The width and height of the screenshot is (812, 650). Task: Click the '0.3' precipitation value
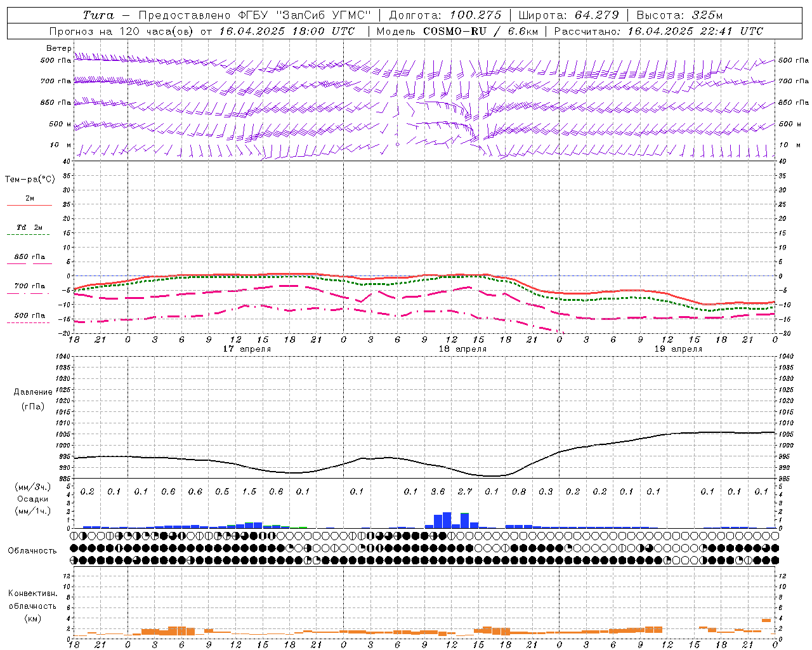click(546, 491)
